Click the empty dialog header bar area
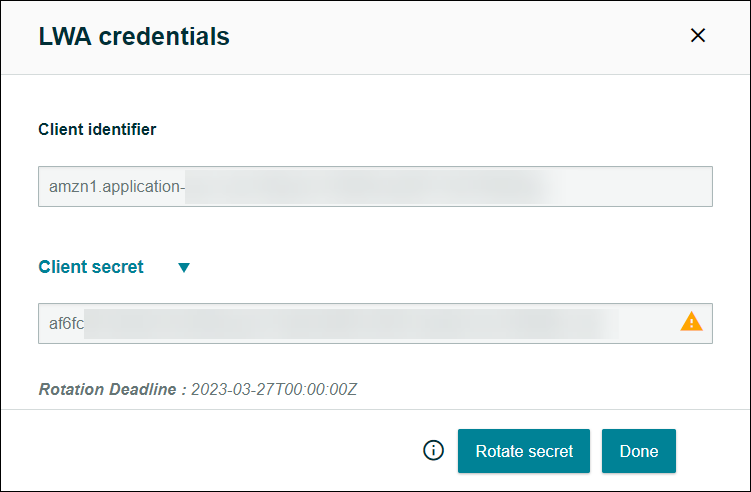 click(450, 37)
